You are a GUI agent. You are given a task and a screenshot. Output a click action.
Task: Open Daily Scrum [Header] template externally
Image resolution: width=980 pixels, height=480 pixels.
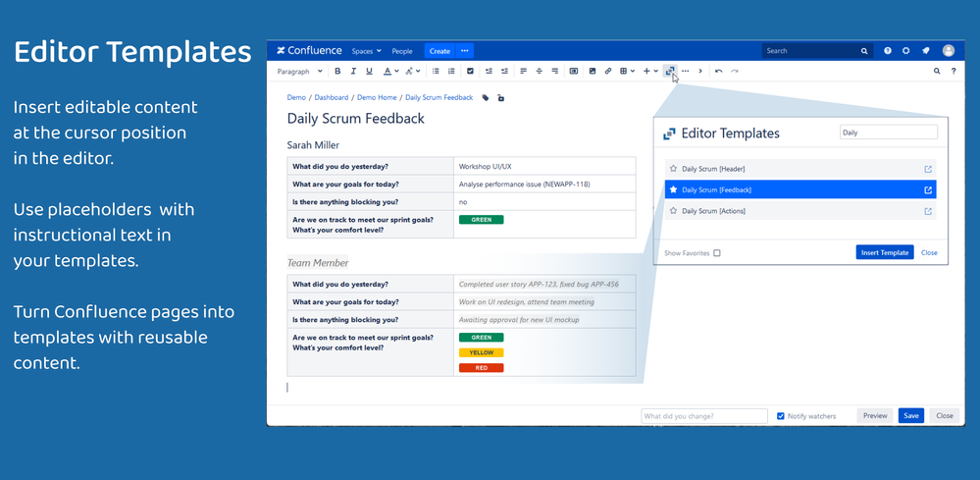[928, 169]
